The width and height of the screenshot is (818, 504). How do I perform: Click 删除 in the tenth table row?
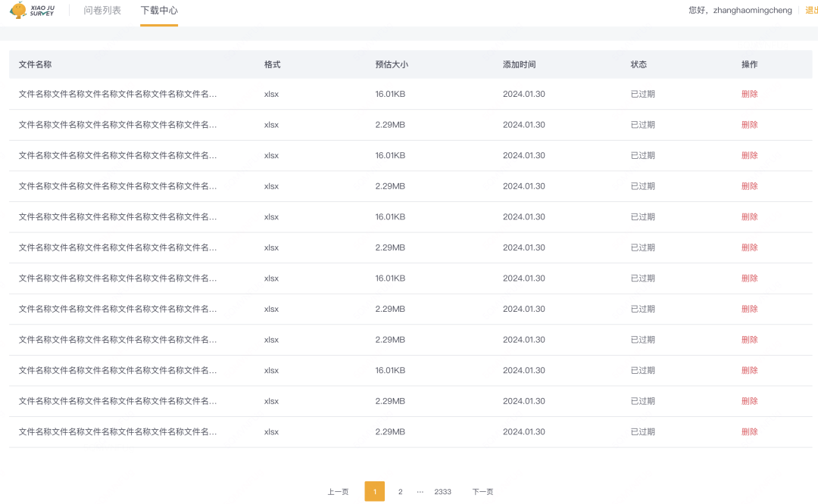(749, 371)
